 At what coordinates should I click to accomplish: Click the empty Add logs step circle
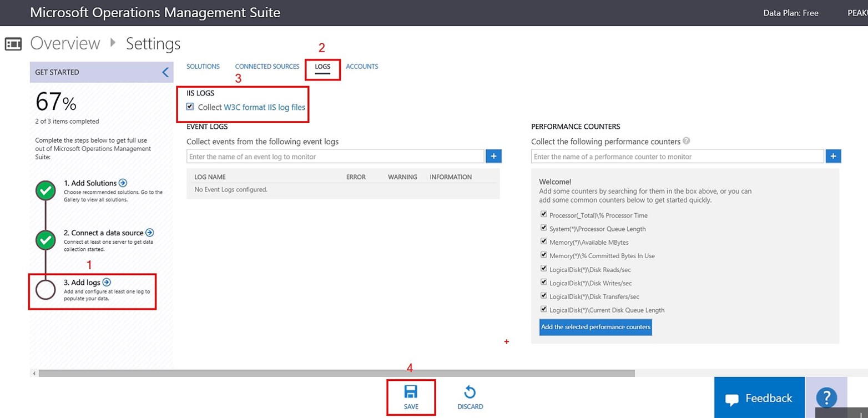click(45, 290)
